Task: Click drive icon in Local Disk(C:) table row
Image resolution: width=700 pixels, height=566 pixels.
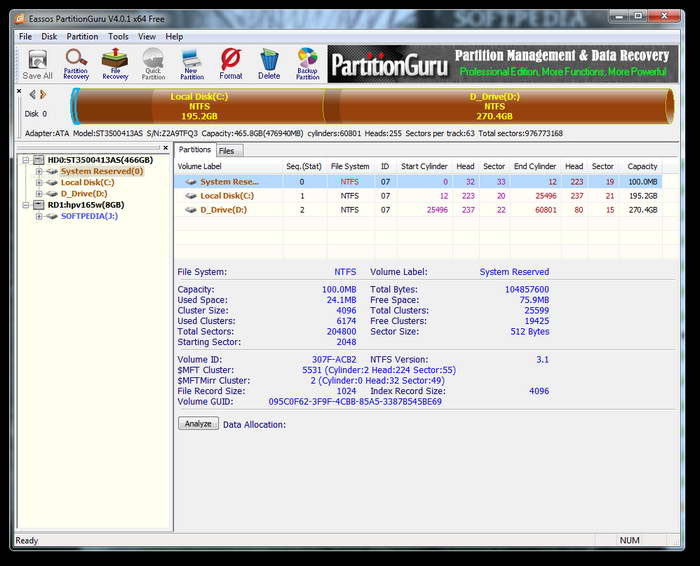Action: coord(191,196)
